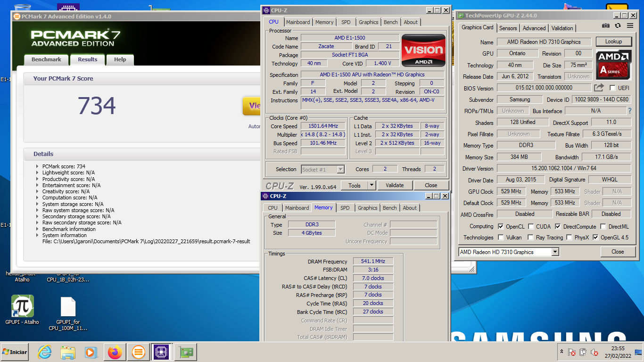Open the AMD Radeon HD 7310 GPU dropdown
Viewport: 644px width, 362px height.
pos(555,252)
